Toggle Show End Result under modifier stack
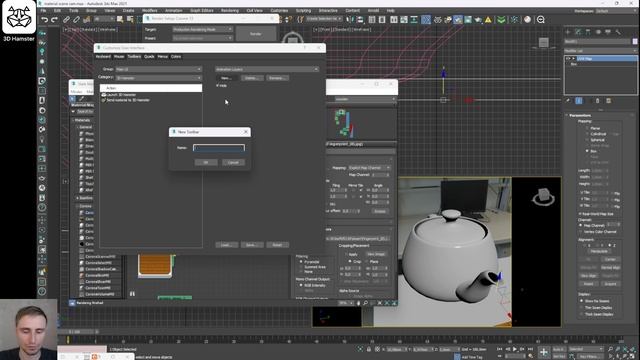This screenshot has width=640, height=360. click(x=579, y=100)
